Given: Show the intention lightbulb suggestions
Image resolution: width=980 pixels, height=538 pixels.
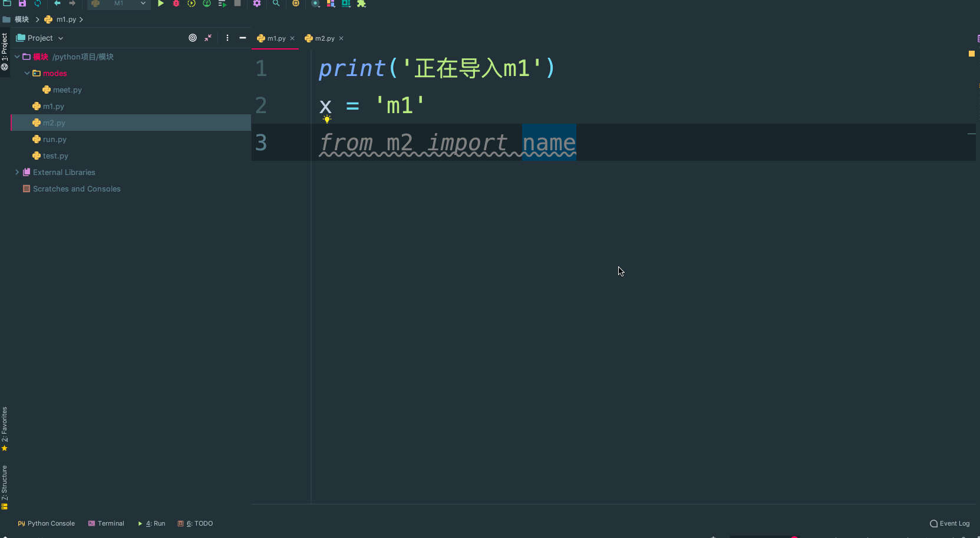Looking at the screenshot, I should (327, 119).
